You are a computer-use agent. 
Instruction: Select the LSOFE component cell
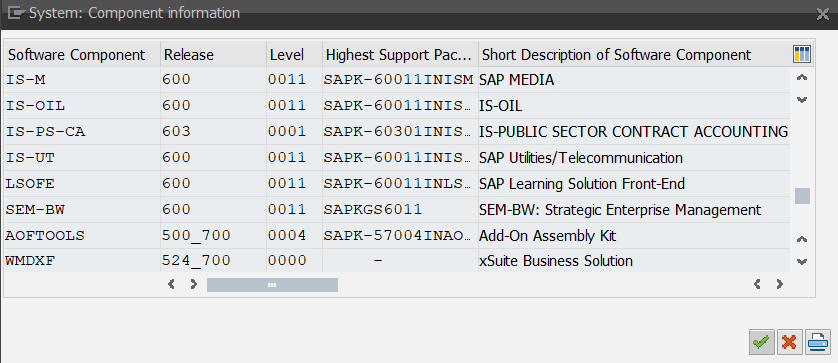(82, 184)
